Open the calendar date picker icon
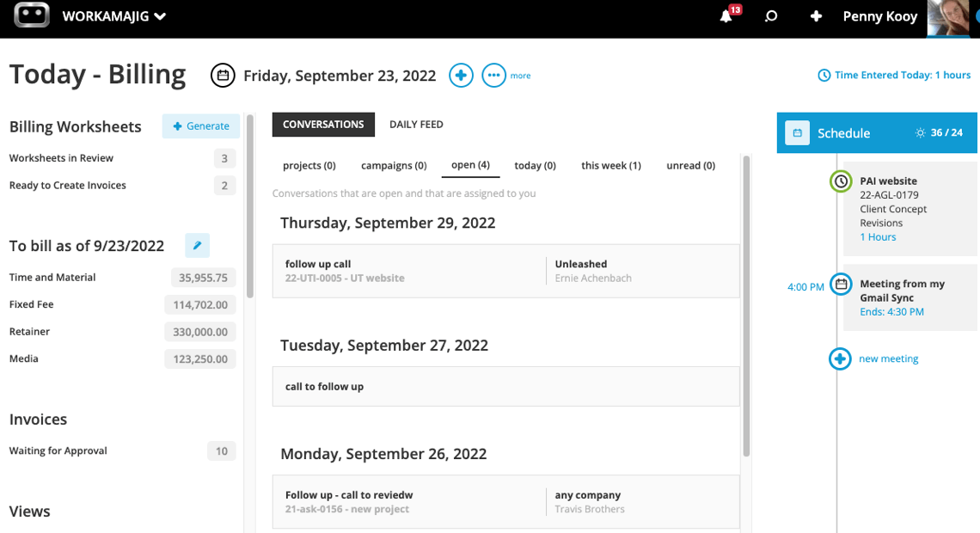This screenshot has height=533, width=980. [x=223, y=76]
